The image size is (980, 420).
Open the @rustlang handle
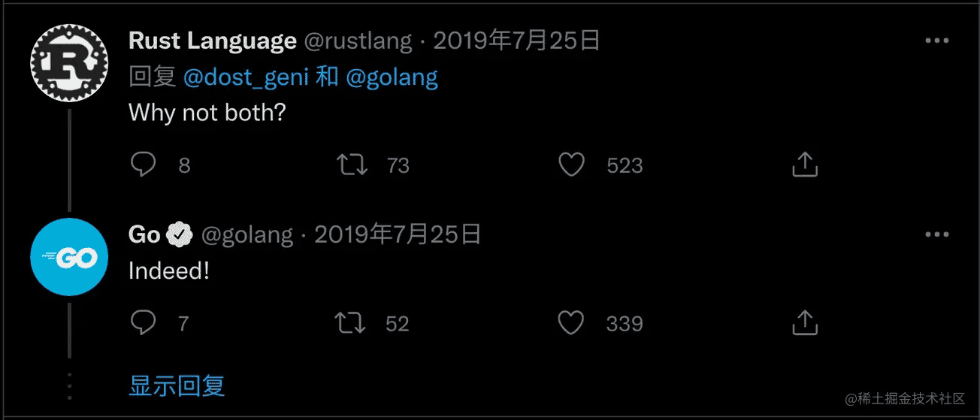point(358,41)
